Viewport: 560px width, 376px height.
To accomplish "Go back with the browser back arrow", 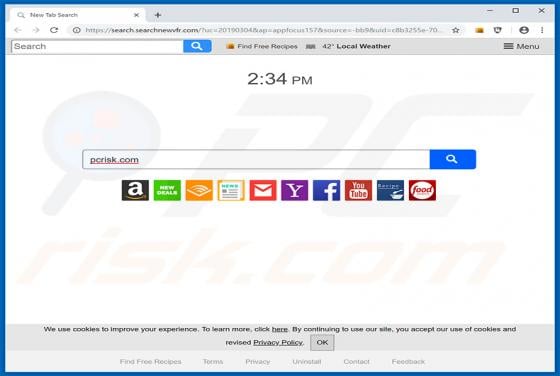I will [18, 30].
